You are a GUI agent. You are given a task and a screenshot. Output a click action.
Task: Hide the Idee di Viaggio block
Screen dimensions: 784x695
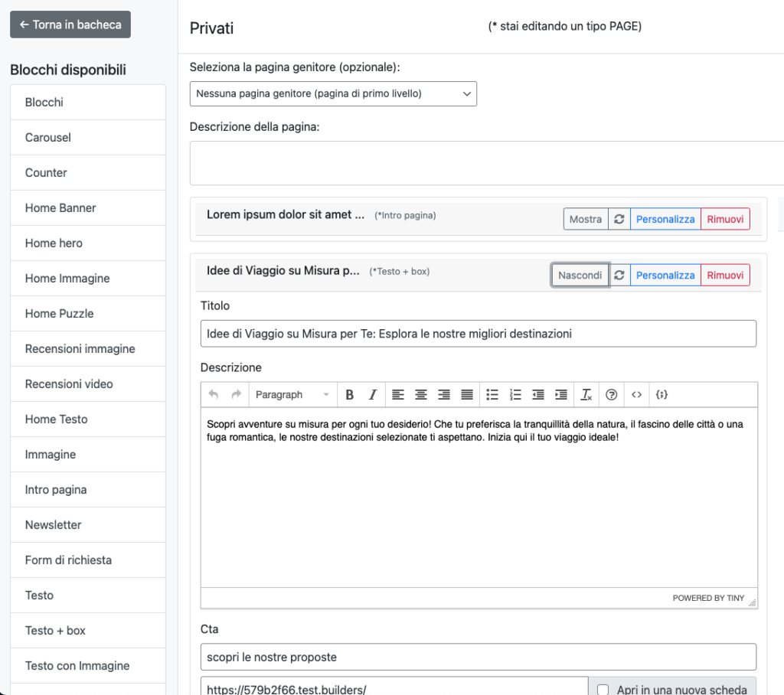(x=580, y=276)
